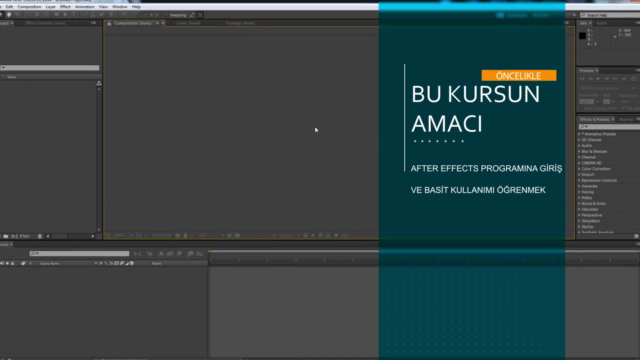Click the Effects & Presets search field
The width and height of the screenshot is (640, 360).
(x=609, y=127)
